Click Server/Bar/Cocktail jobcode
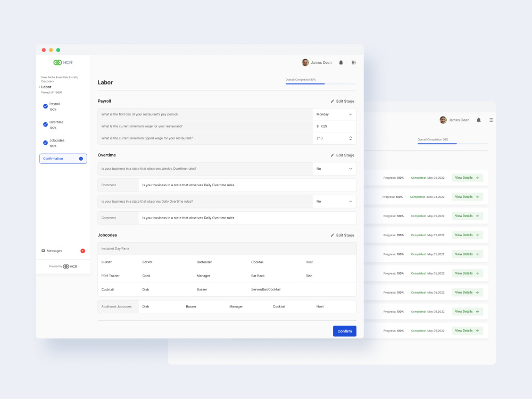This screenshot has height=399, width=532. click(x=265, y=289)
